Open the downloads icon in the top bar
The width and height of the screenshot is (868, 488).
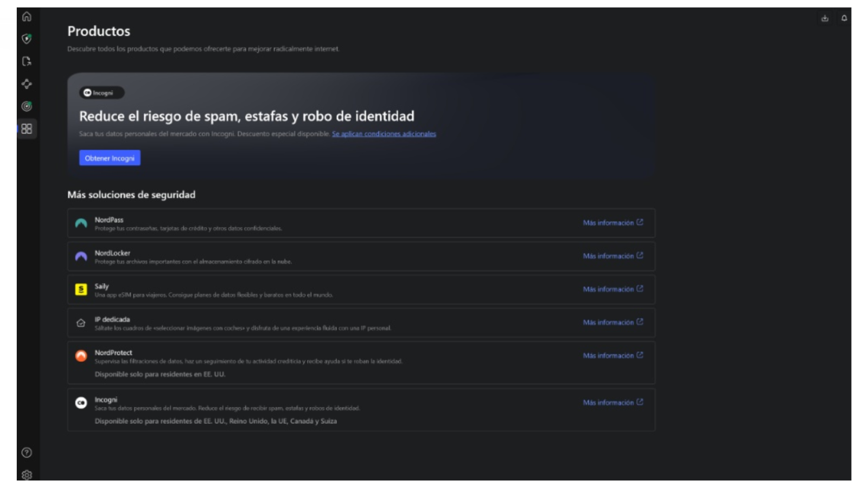pos(825,18)
